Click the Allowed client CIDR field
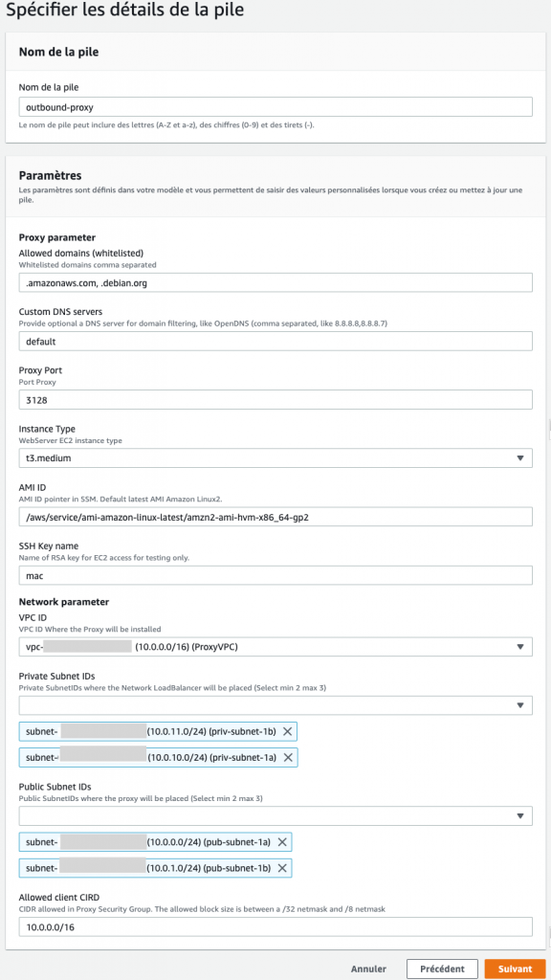Viewport: 551px width, 980px height. (275, 926)
